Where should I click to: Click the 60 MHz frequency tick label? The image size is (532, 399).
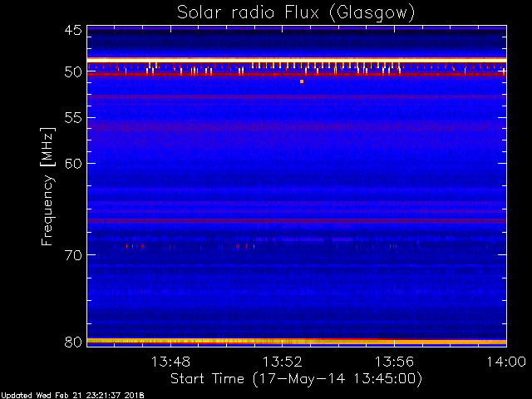[73, 164]
